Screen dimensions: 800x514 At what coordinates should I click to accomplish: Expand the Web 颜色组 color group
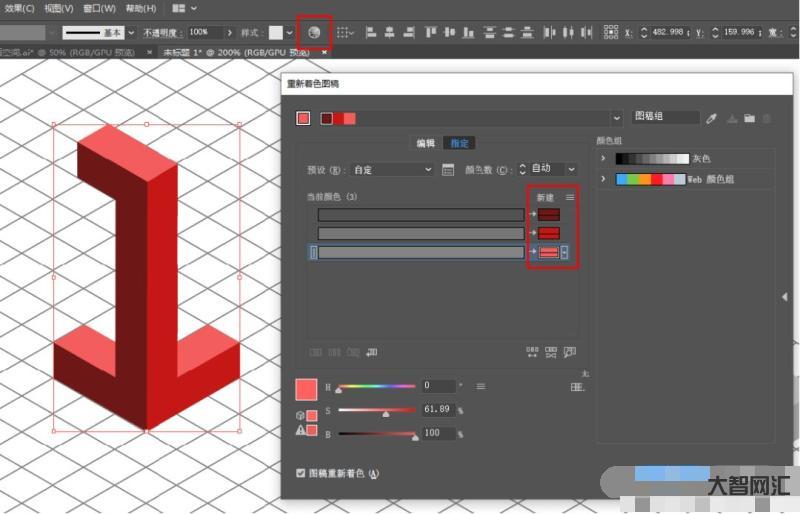click(603, 179)
